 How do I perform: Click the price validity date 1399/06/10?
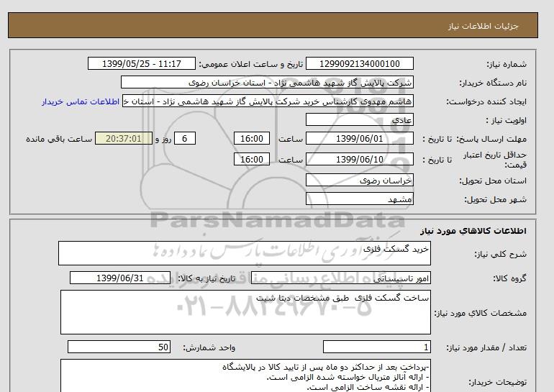[x=359, y=159]
